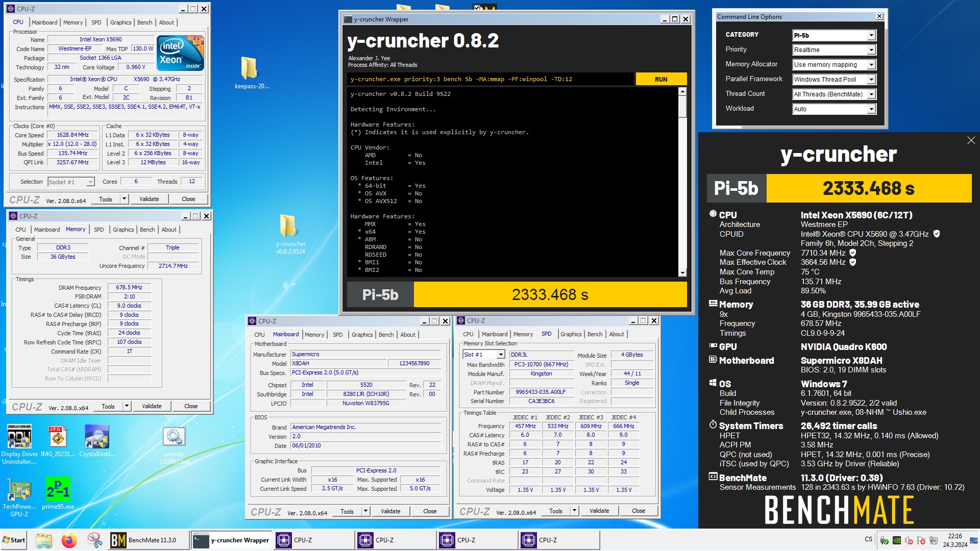This screenshot has width=980, height=551.
Task: Close the BenchMate result panel with X
Action: tap(971, 140)
